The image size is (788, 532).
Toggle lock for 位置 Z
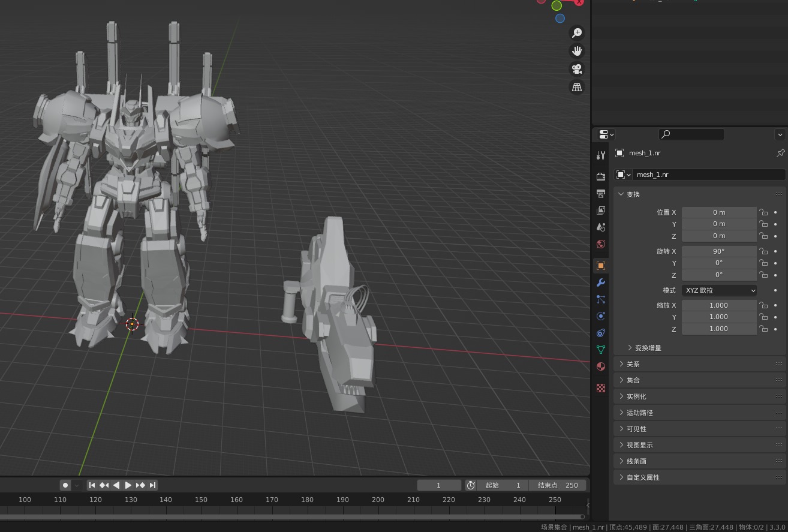[x=763, y=236]
